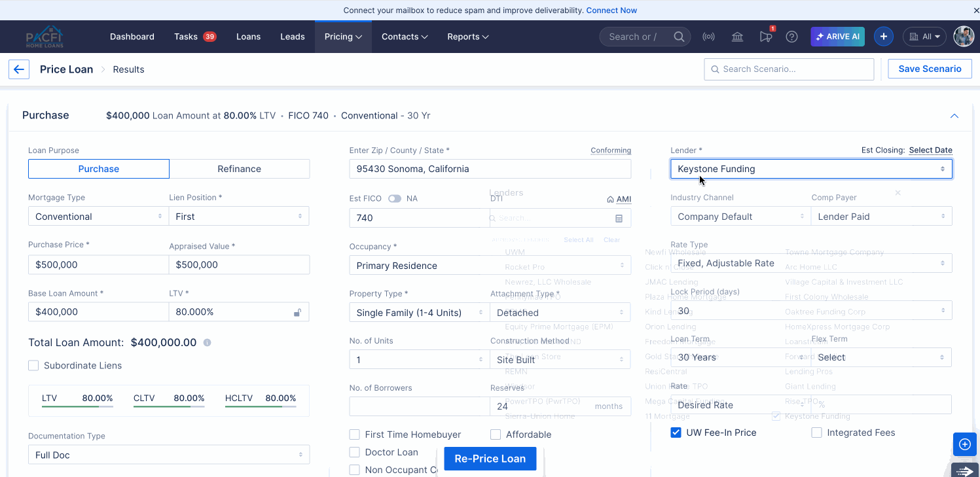The width and height of the screenshot is (980, 477).
Task: Click the Conforming link
Action: pos(611,150)
